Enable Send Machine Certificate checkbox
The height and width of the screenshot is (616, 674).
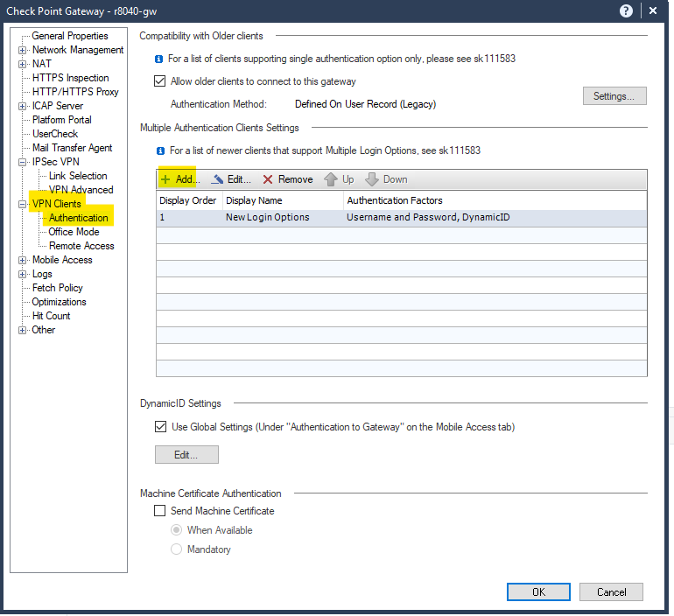point(160,511)
